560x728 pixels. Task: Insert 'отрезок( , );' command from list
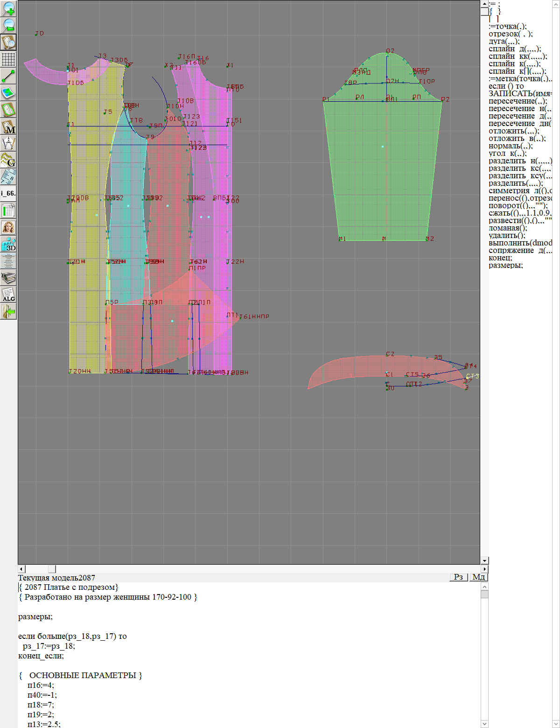pyautogui.click(x=511, y=34)
